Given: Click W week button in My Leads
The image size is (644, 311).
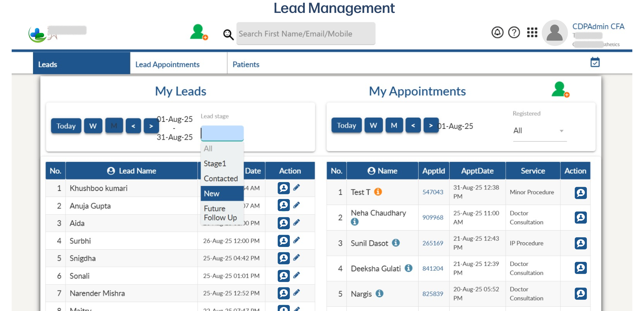Looking at the screenshot, I should [93, 126].
